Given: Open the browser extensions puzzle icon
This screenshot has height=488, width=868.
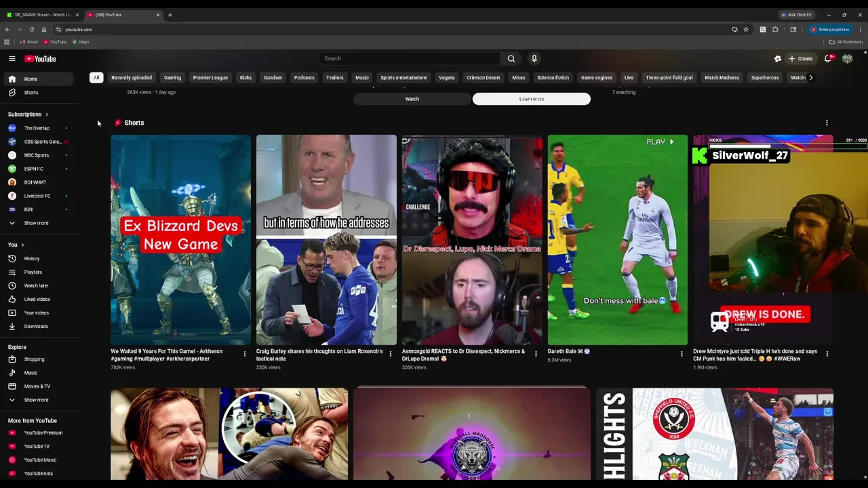Looking at the screenshot, I should pyautogui.click(x=775, y=29).
